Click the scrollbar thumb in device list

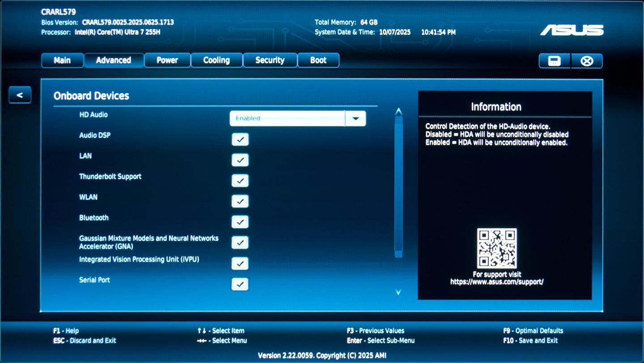click(x=398, y=187)
